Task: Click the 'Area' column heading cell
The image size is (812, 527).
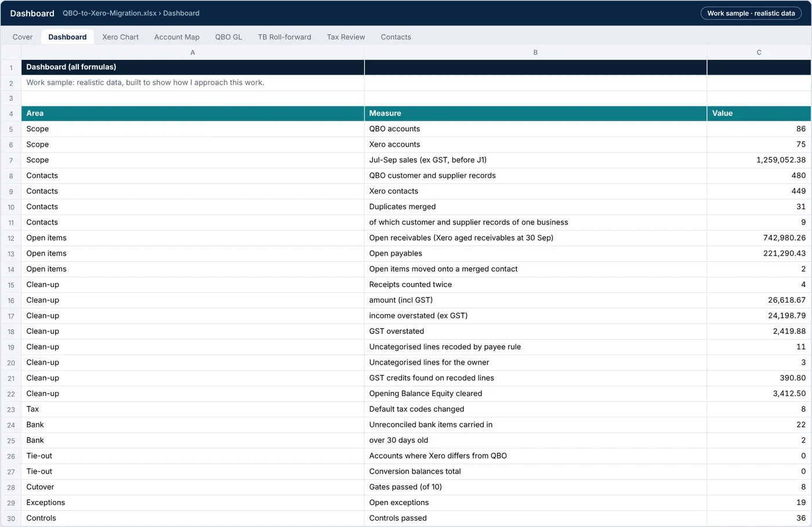Action: tap(193, 114)
